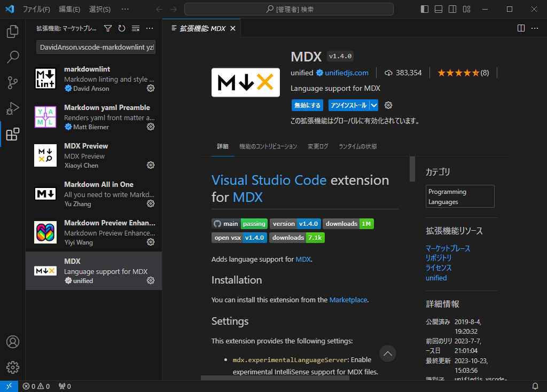Click the command center search box
547x392 pixels.
click(289, 9)
